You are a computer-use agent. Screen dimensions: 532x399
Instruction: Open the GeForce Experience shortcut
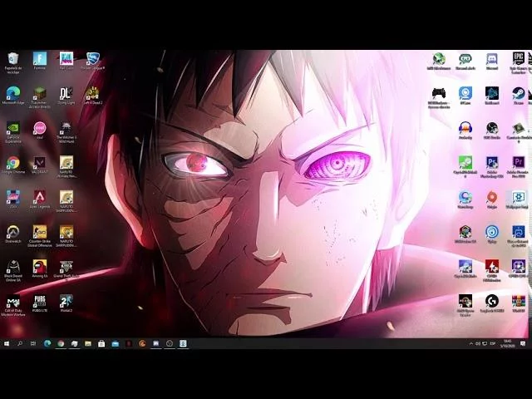13,132
